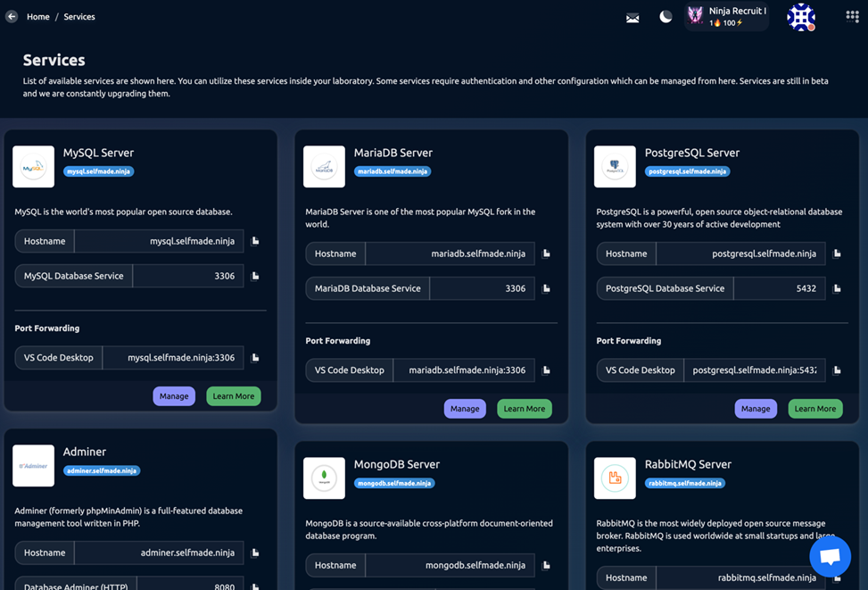Copy PostgreSQL VS Code Desktop forwarding value

coord(837,370)
